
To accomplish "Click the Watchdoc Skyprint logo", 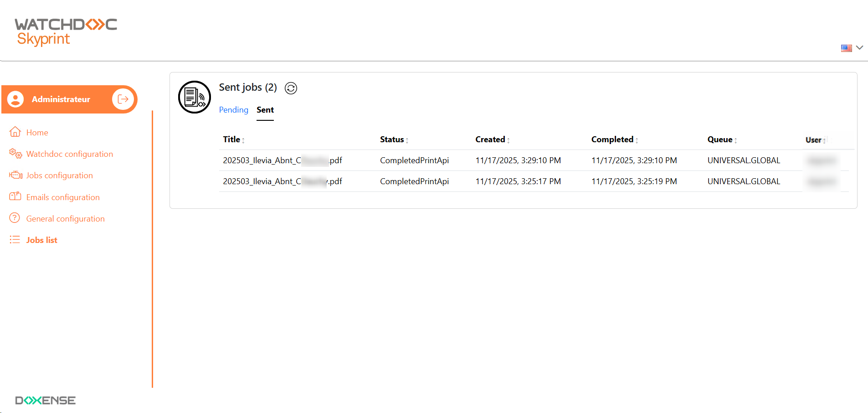I will click(66, 31).
